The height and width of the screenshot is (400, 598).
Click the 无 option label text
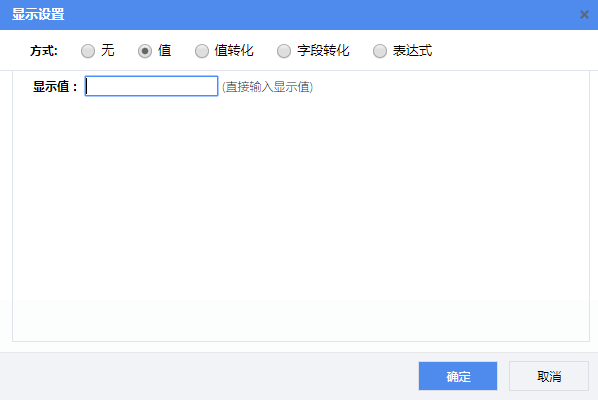click(108, 50)
